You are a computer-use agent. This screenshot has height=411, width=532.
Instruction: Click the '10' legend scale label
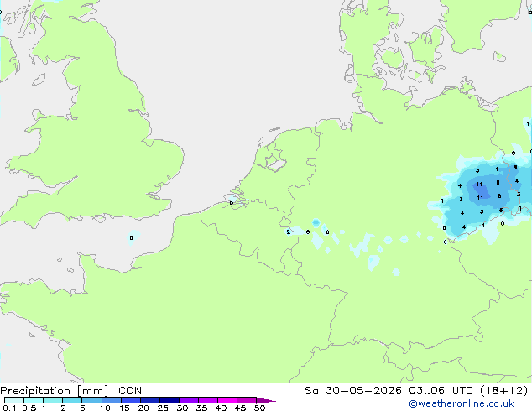coord(105,408)
